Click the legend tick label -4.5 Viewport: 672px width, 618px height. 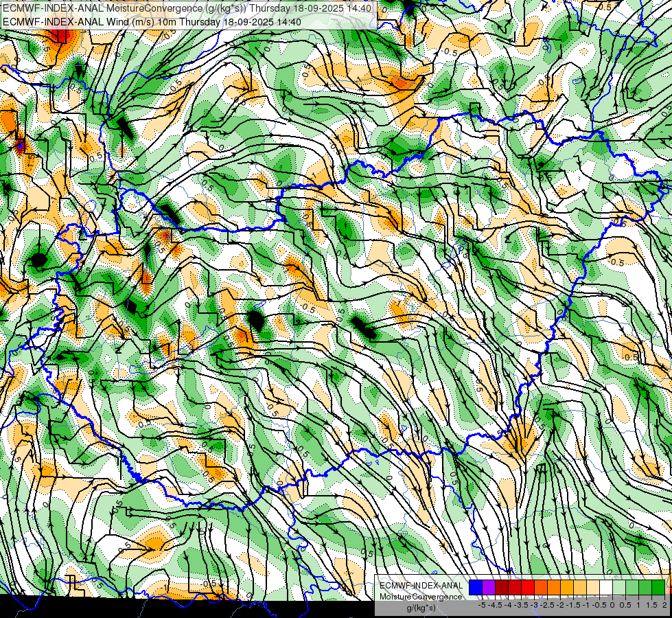(x=495, y=605)
